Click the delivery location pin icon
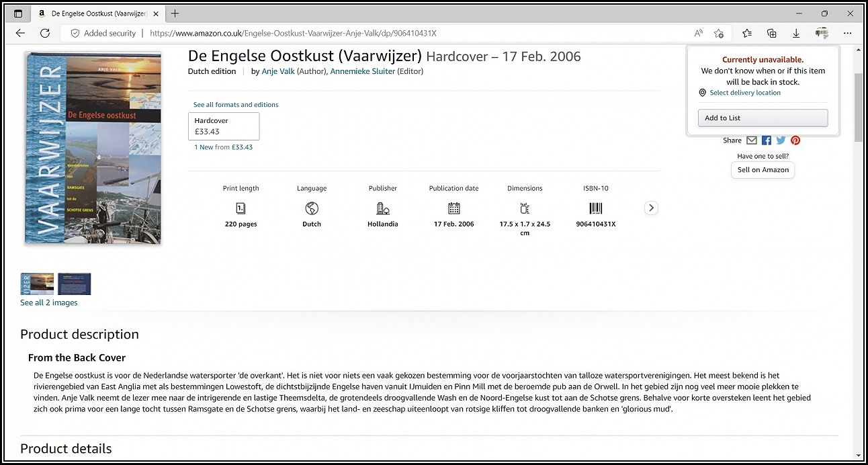Image resolution: width=868 pixels, height=465 pixels. [703, 93]
